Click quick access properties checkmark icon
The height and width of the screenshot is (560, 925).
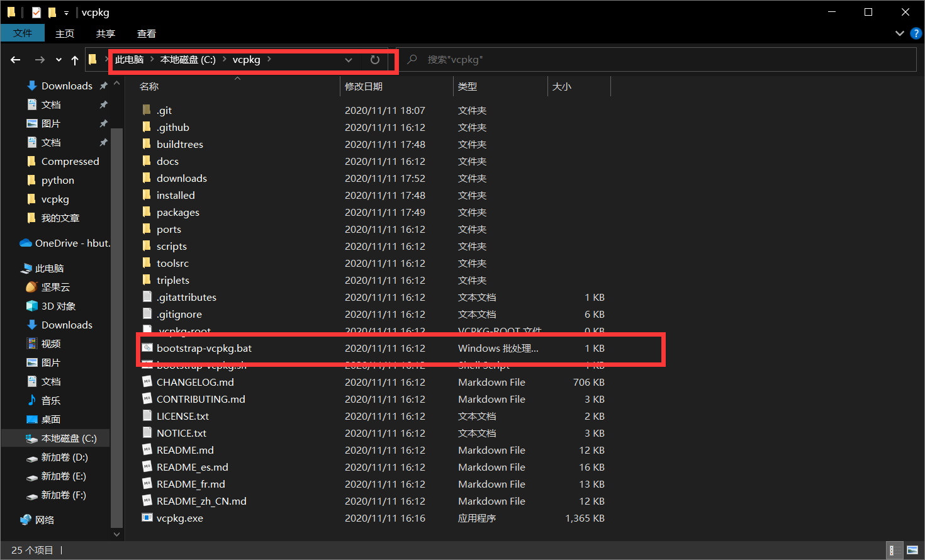[x=36, y=12]
